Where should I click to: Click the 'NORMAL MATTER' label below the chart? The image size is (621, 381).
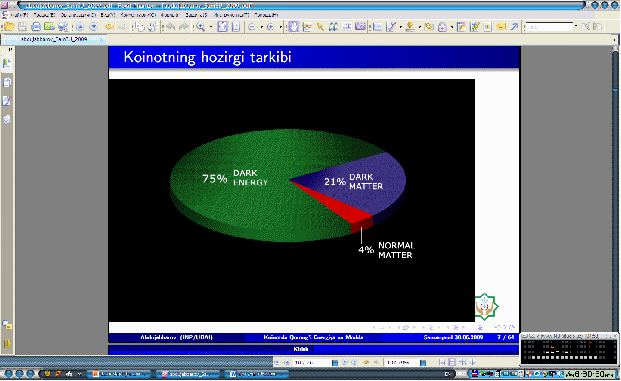click(396, 250)
